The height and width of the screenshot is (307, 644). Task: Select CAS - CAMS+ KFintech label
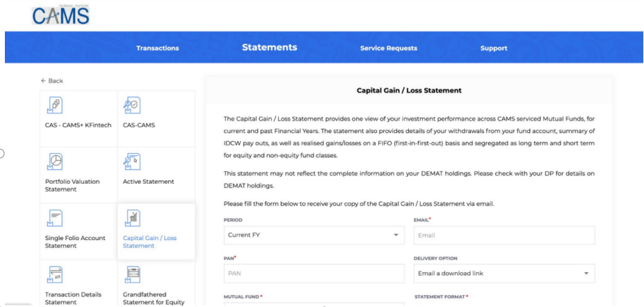tap(78, 125)
